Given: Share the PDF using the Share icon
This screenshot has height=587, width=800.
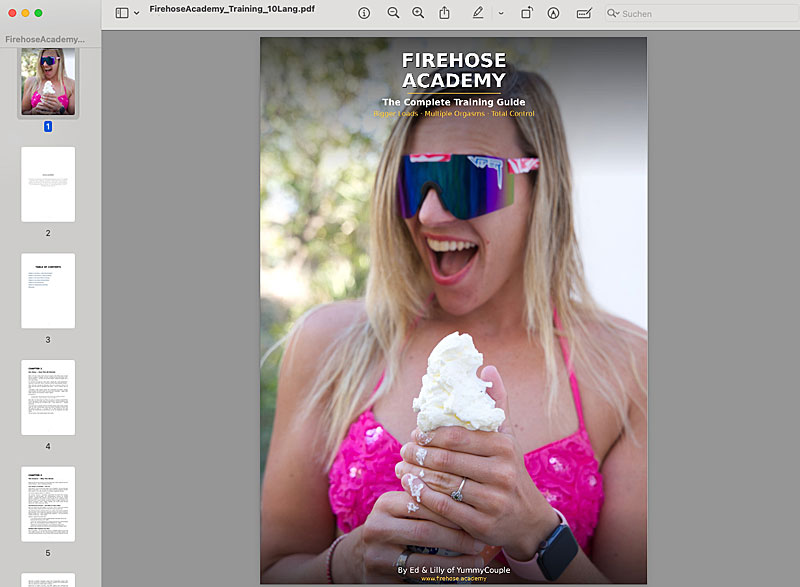Looking at the screenshot, I should [x=444, y=13].
